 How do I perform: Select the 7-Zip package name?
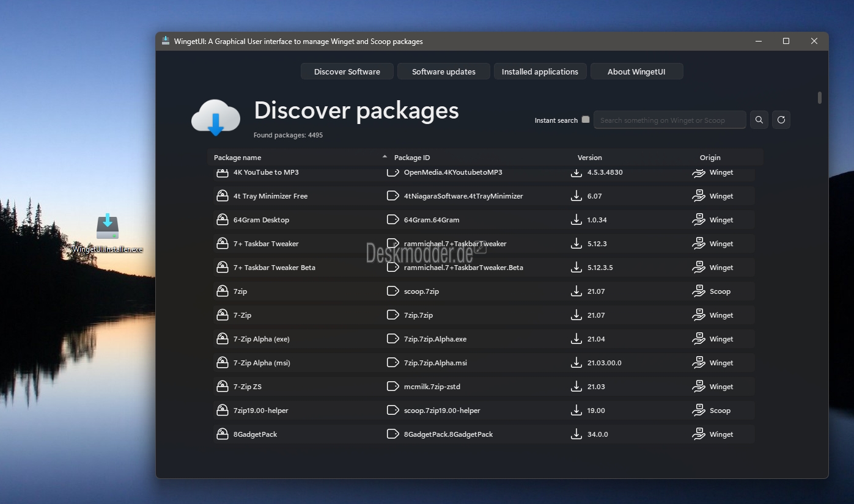(x=242, y=315)
